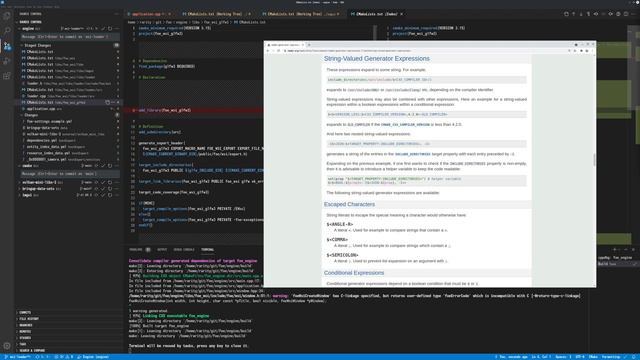Select the first CMakeLists.txt (Working Tree) tab

pos(217,14)
